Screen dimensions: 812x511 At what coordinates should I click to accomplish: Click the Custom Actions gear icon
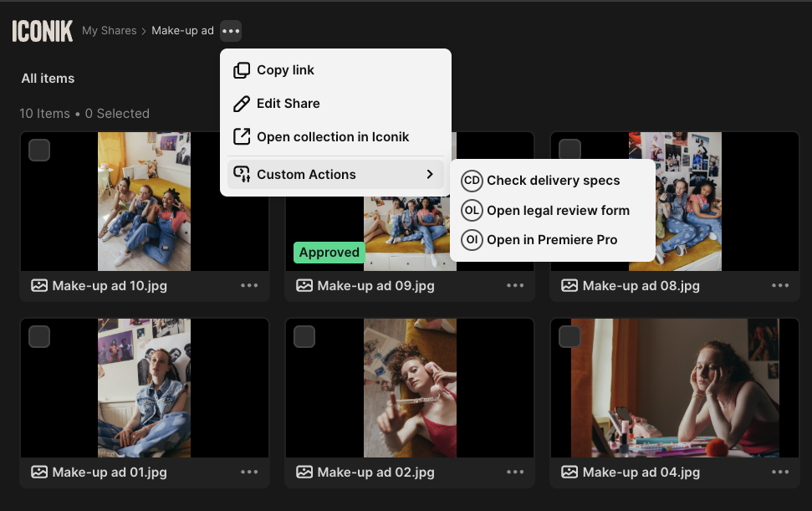pyautogui.click(x=242, y=174)
